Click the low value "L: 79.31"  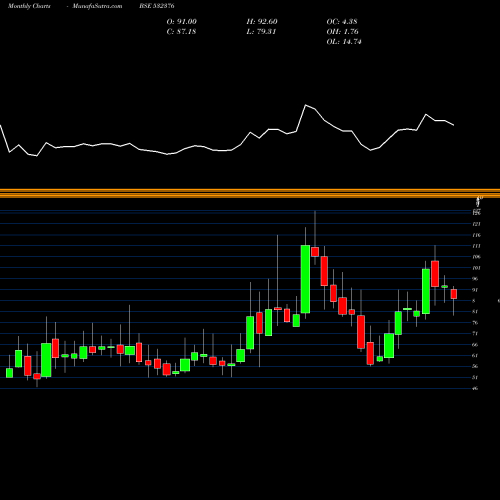(x=261, y=32)
